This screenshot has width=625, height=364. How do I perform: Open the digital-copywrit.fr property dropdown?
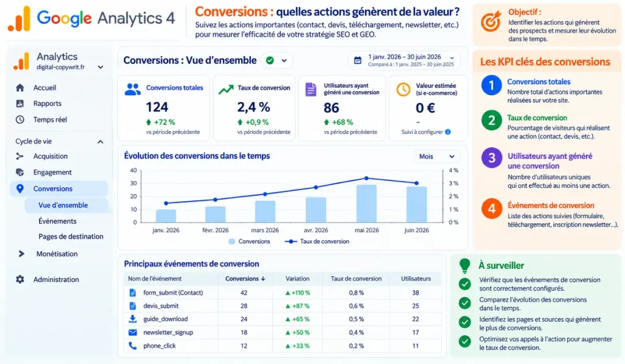[101, 67]
